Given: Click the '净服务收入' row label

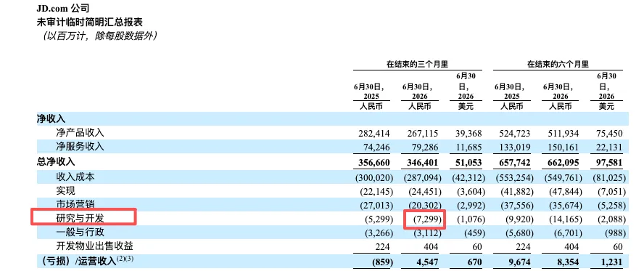Looking at the screenshot, I should click(x=80, y=147).
